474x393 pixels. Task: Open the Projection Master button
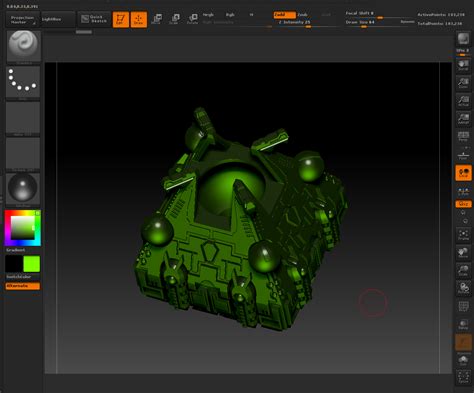(23, 19)
